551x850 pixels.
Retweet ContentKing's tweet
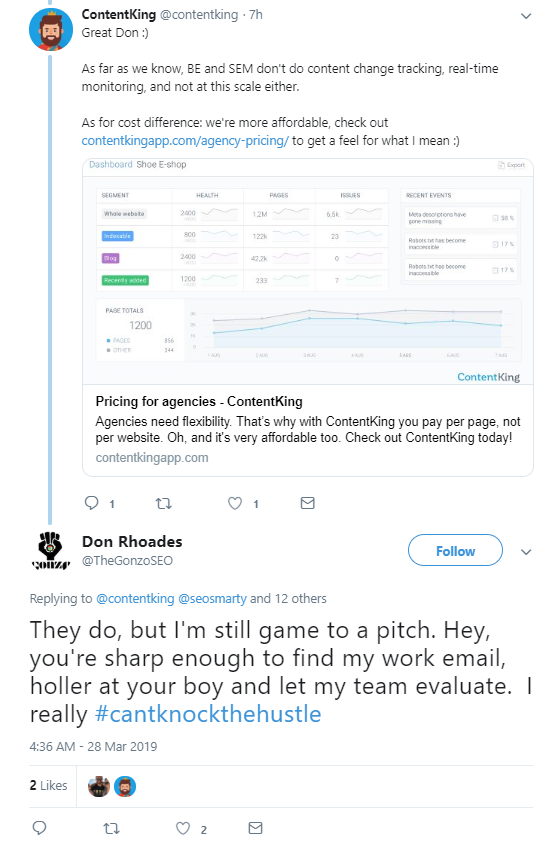[163, 503]
